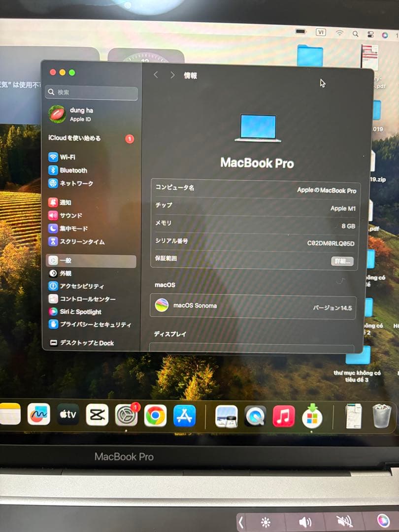Click the back chevron above the Info pane
This screenshot has width=399, height=532.
coord(156,74)
